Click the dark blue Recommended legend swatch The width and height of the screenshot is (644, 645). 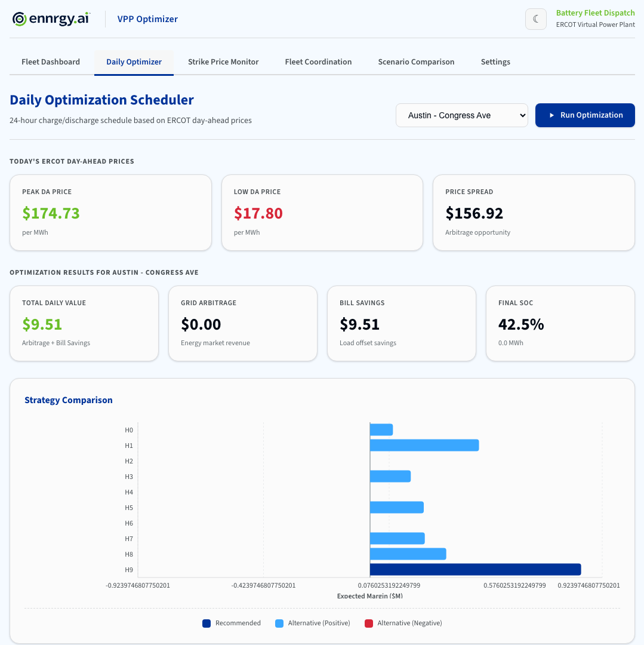coord(206,623)
